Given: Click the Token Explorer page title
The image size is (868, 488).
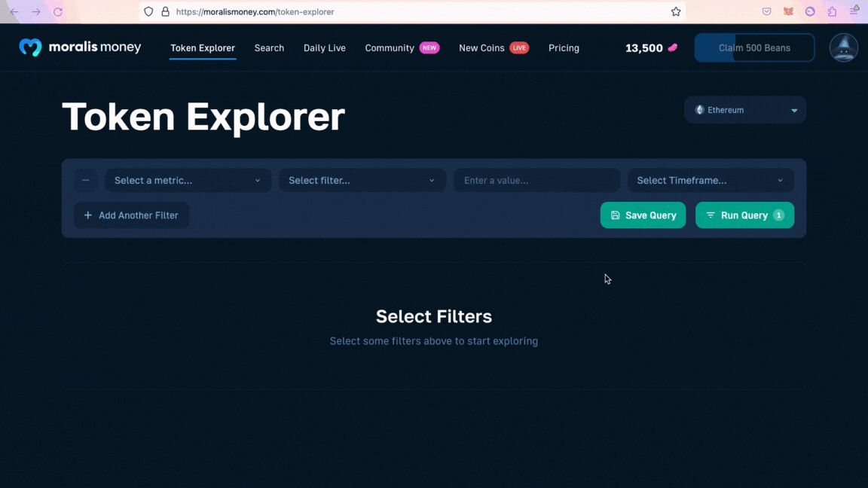Looking at the screenshot, I should [203, 117].
